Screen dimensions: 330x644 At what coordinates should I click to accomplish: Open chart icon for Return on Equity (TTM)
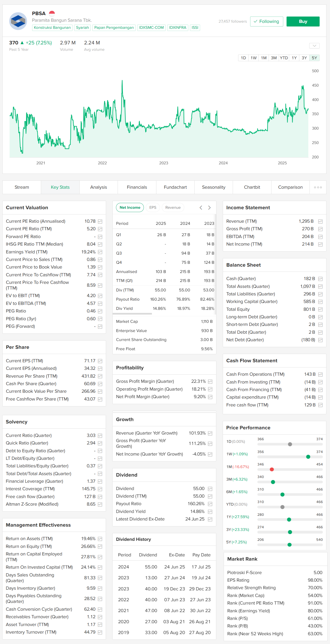(x=100, y=546)
